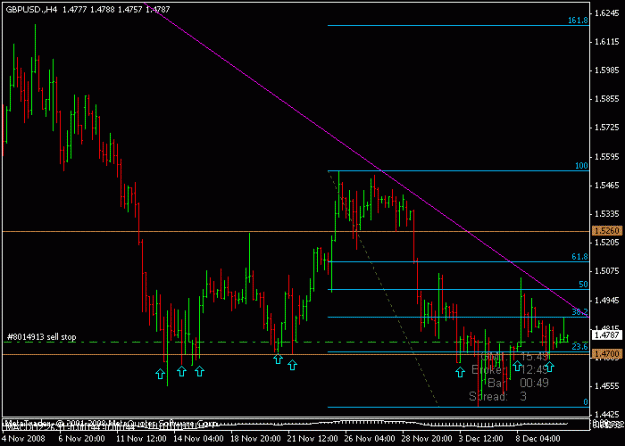The height and width of the screenshot is (446, 625).
Task: Select the 61.8 Fibonacci level label
Action: pyautogui.click(x=580, y=257)
